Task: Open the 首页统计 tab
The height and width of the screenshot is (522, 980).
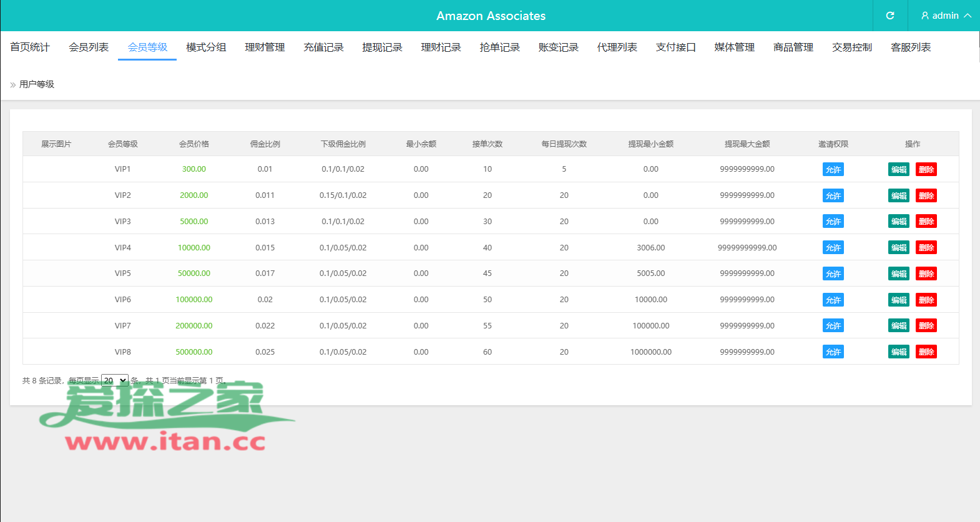Action: (30, 47)
